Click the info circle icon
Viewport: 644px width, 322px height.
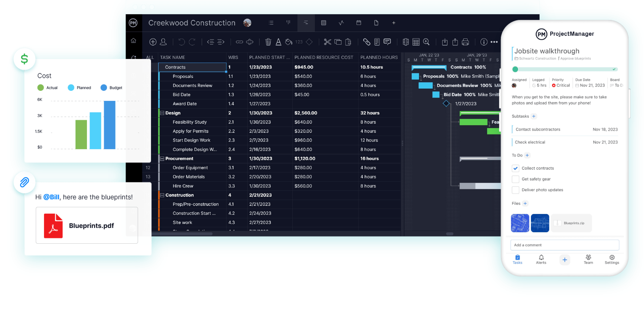(x=484, y=42)
